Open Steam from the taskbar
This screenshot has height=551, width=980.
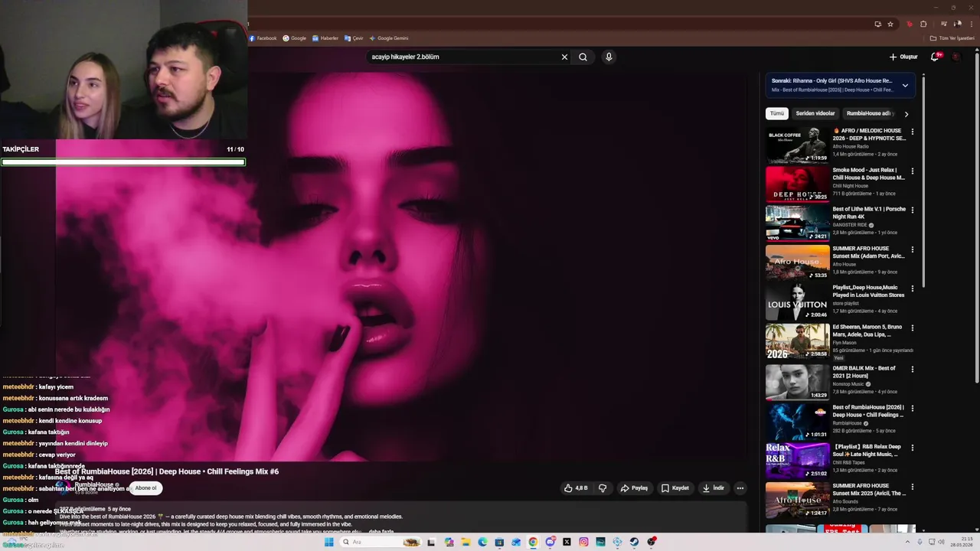coord(634,542)
